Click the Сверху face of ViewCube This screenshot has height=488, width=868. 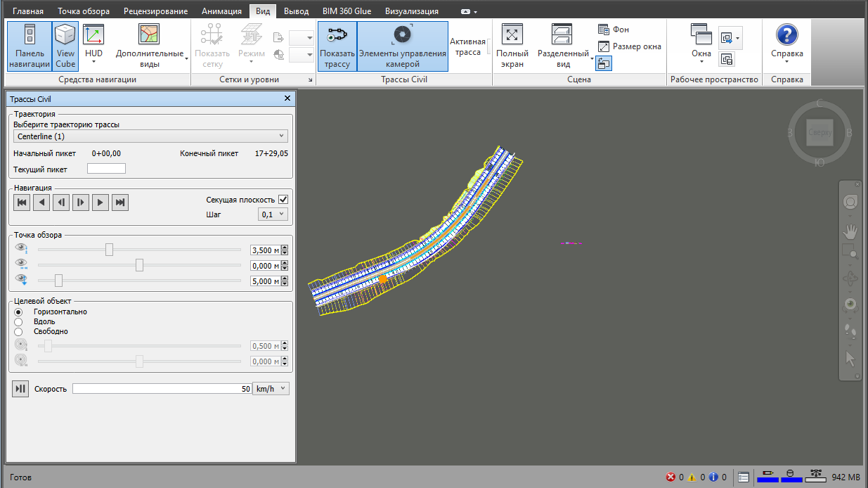820,132
